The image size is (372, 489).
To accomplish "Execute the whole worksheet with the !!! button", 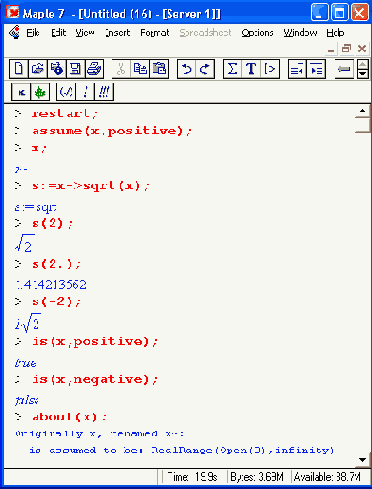I will (104, 91).
